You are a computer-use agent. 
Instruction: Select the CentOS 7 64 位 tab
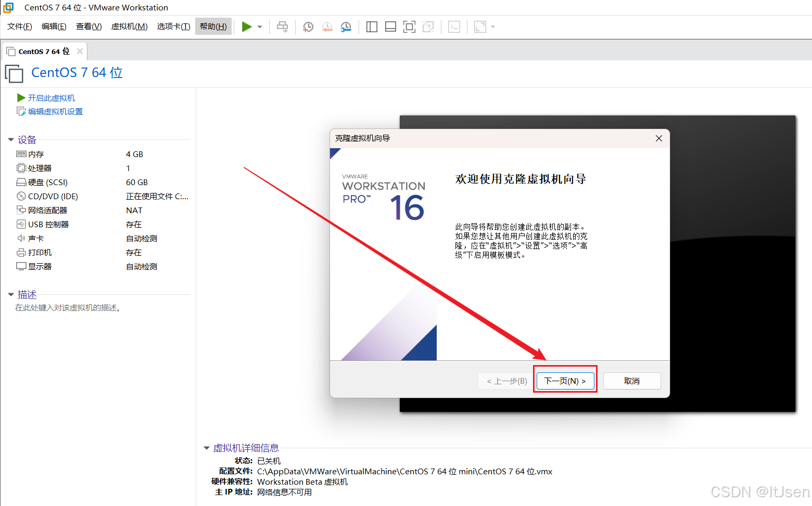(44, 51)
